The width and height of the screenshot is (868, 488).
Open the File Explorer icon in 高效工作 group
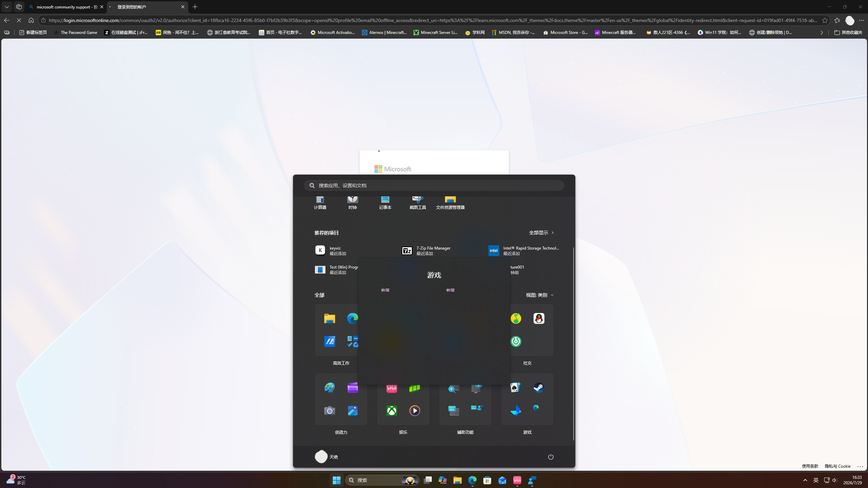[329, 318]
